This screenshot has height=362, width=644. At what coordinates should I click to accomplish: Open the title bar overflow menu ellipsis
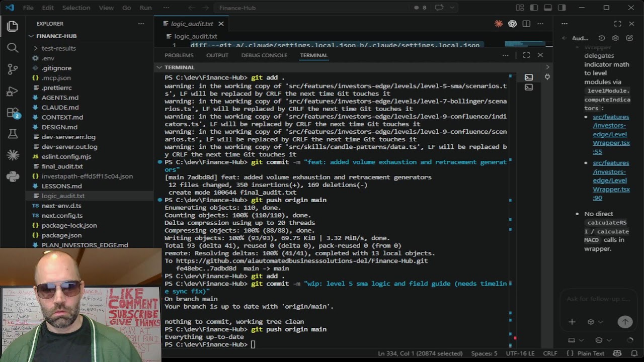pos(166,8)
